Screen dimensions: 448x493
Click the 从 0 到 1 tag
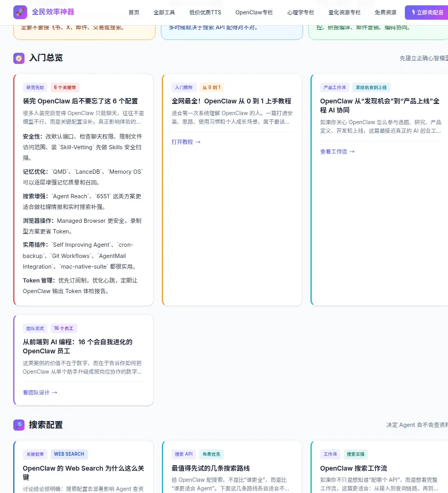(x=211, y=87)
